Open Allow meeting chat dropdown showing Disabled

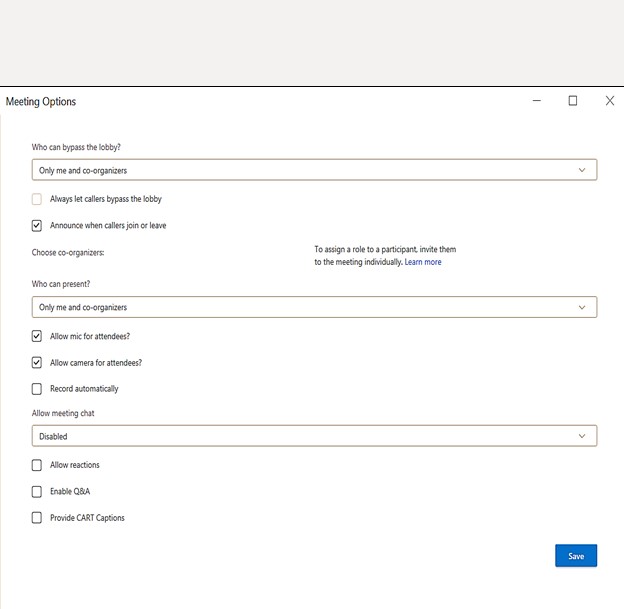click(314, 436)
